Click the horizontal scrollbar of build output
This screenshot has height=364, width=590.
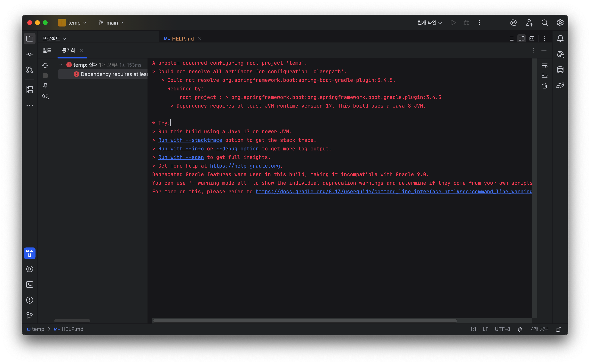[x=305, y=321]
